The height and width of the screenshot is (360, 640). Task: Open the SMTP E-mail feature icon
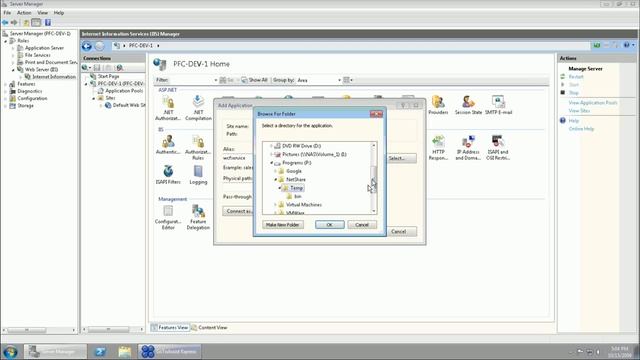point(498,105)
